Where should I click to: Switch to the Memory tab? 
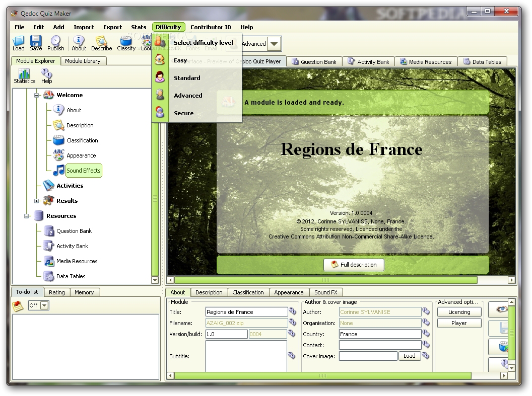[x=84, y=292]
